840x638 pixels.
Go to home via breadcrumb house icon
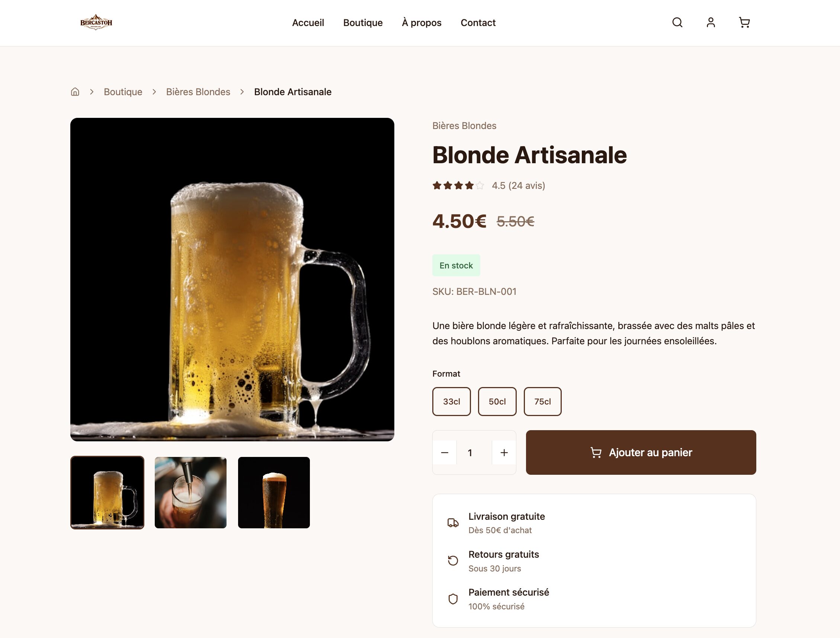point(75,92)
